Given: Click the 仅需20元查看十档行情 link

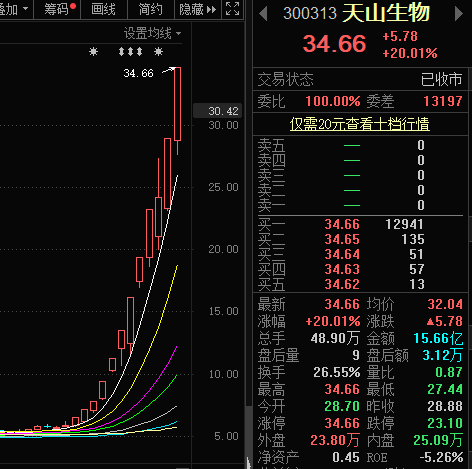Looking at the screenshot, I should coord(359,124).
